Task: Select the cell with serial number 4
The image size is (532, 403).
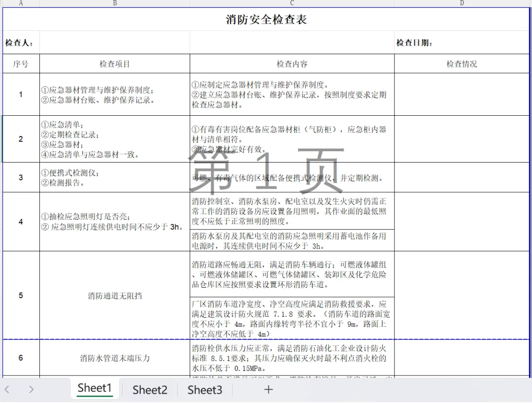Action: [x=21, y=222]
